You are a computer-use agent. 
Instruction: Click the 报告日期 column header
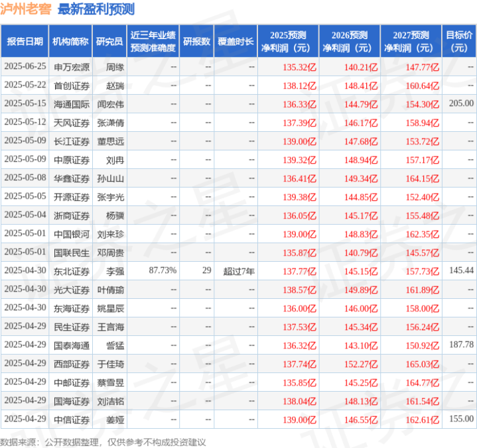(x=25, y=41)
